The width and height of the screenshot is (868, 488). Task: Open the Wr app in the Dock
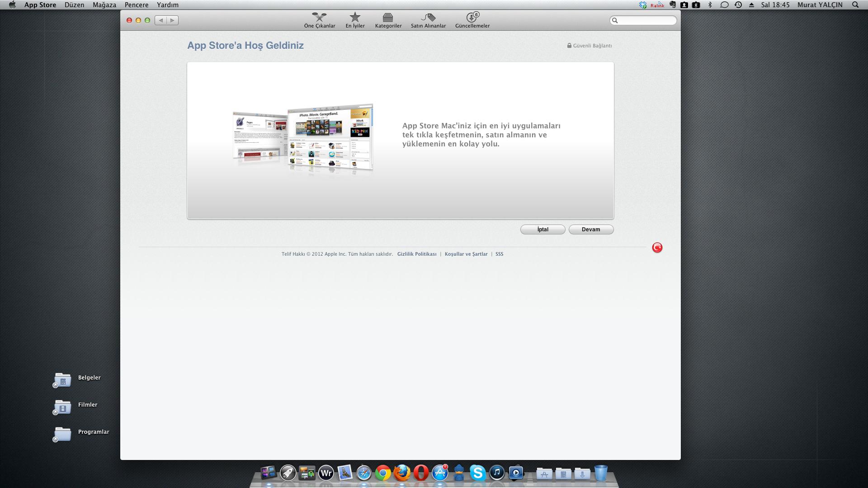point(326,473)
